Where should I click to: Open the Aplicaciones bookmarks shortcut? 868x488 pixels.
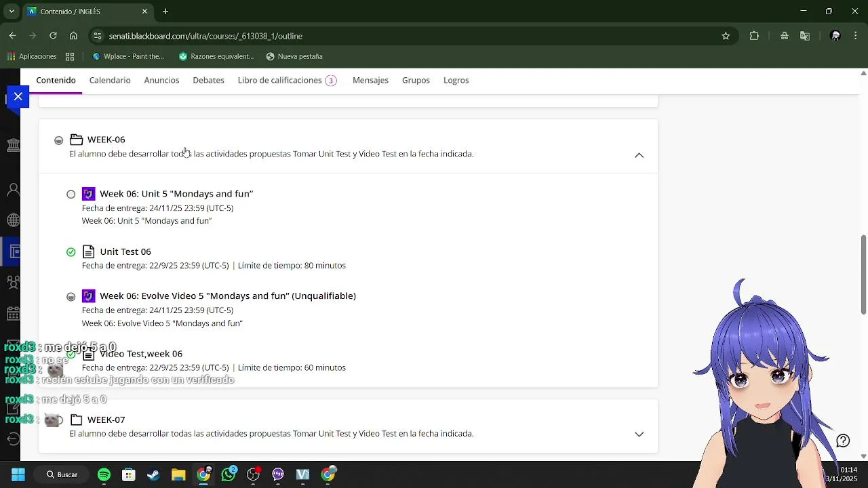(x=32, y=56)
